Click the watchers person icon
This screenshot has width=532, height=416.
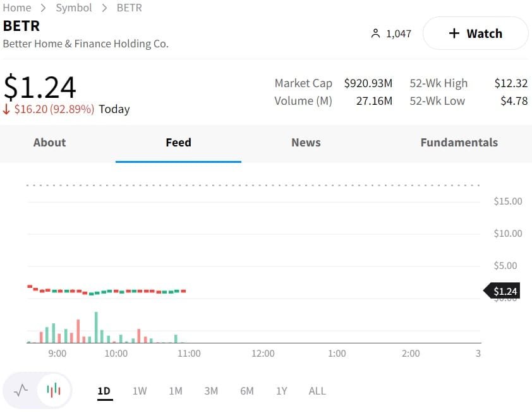click(x=375, y=33)
